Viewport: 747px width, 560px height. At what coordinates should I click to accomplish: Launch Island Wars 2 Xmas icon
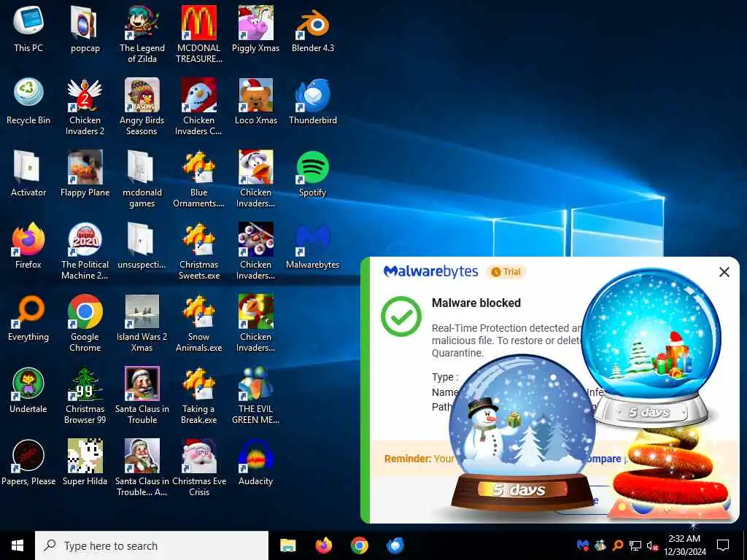click(x=142, y=323)
